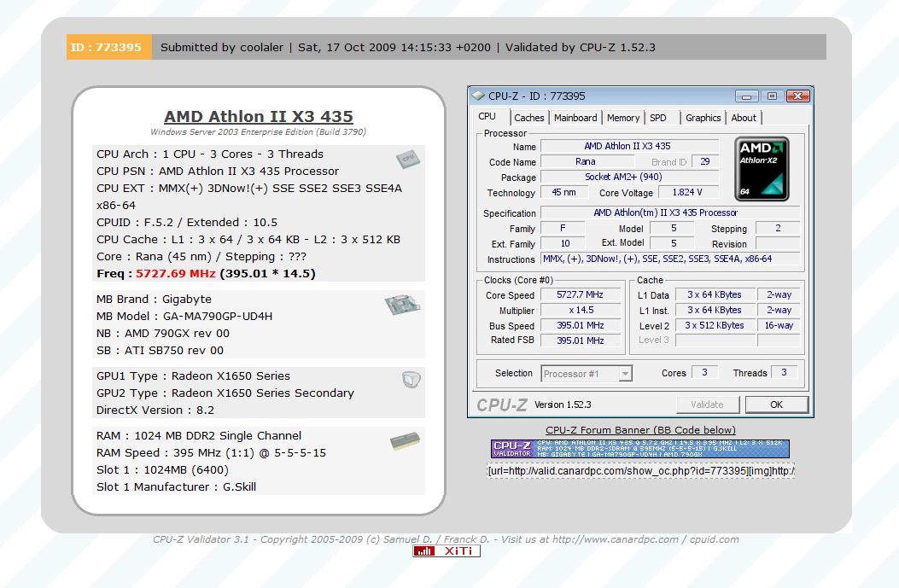Open the About tab
899x588 pixels.
tap(744, 118)
